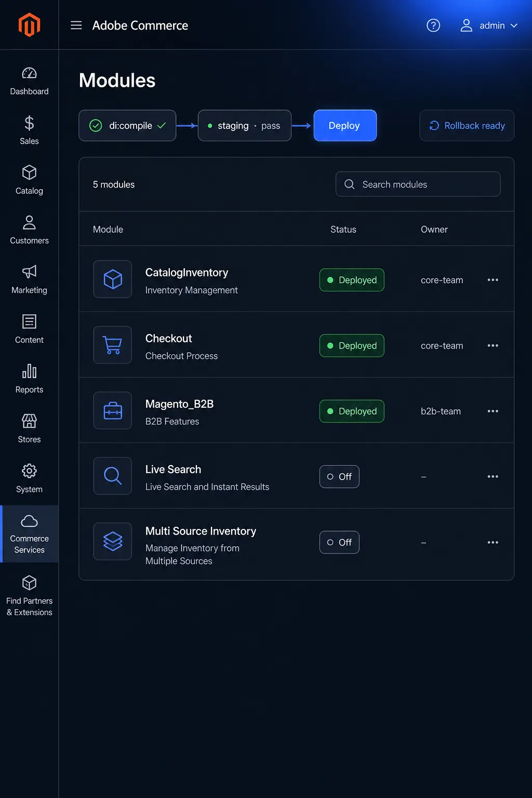Click the Rollback ready button

point(467,126)
